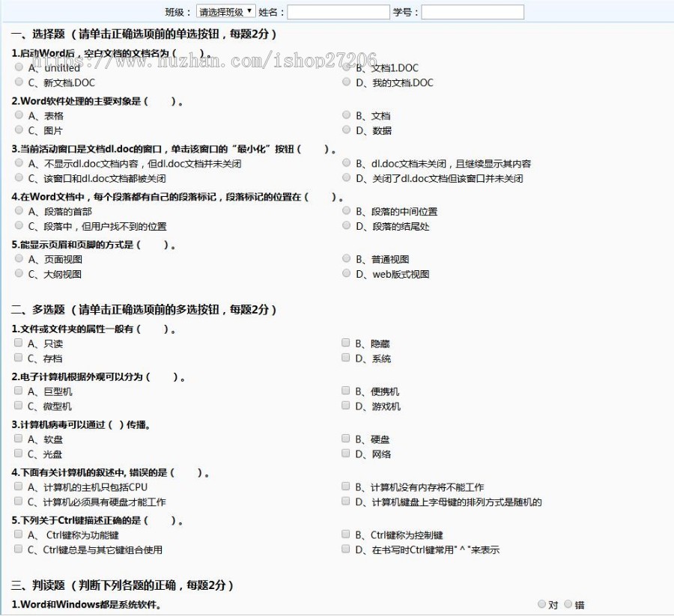Select radio option A、untitled

pos(19,67)
